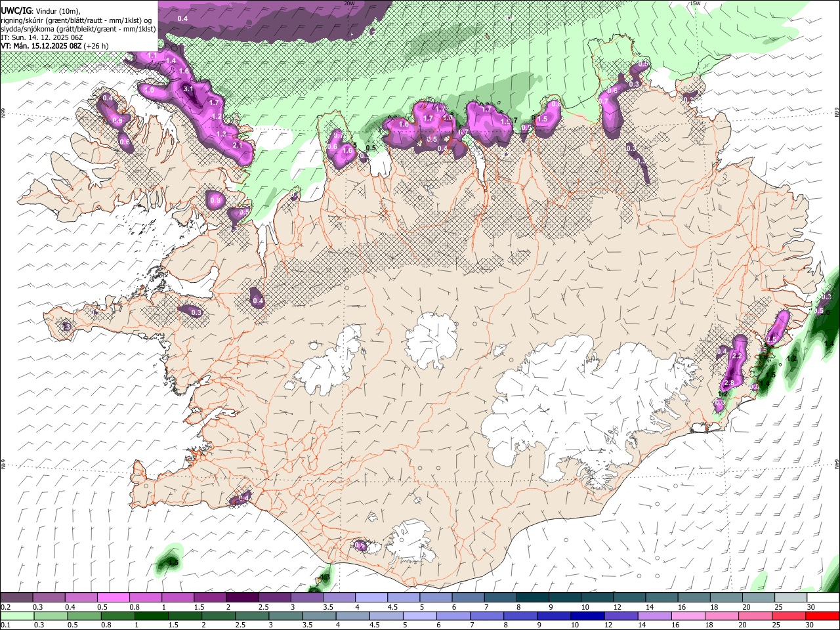Click the white Mýrdalsjökull glacier on the south coast
Screen dimensions: 840x630
(410, 542)
